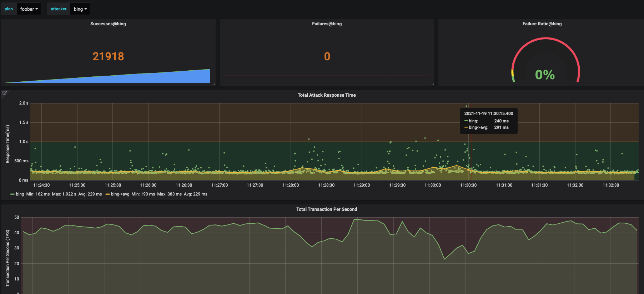Viewport: 644px width, 294px height.
Task: Open the panel link icon above the response time chart
Action: (5, 93)
